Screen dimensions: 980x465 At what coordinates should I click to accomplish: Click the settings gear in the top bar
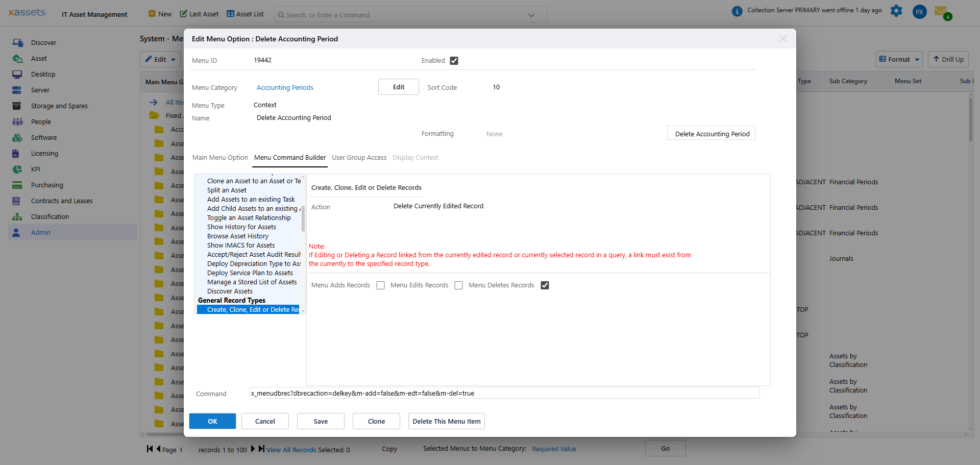click(897, 11)
